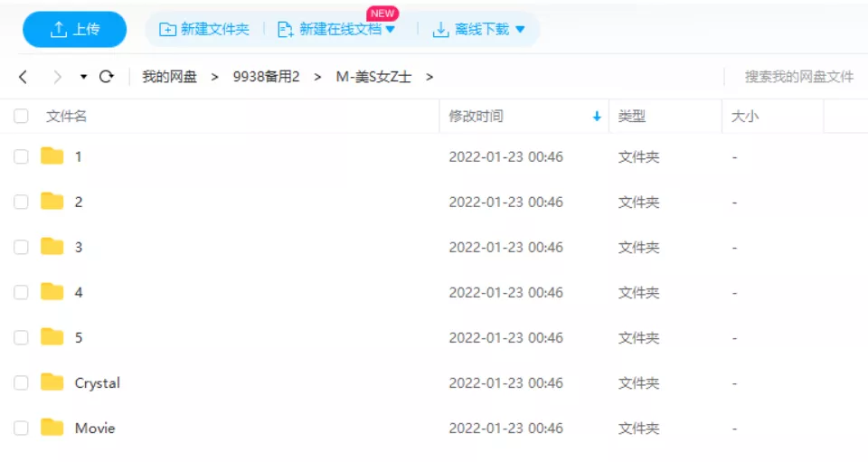Open navigation history dropdown arrow

pos(83,77)
